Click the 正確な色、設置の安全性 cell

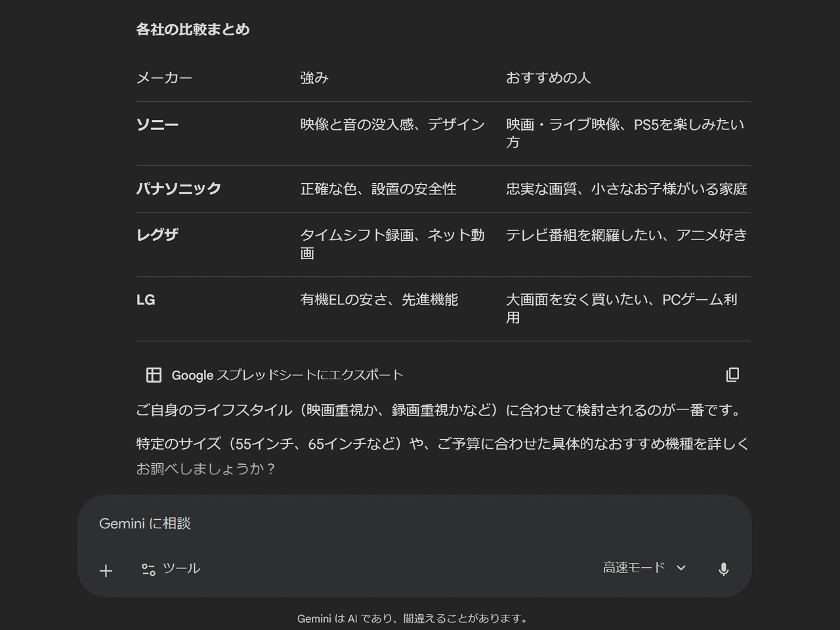[378, 189]
